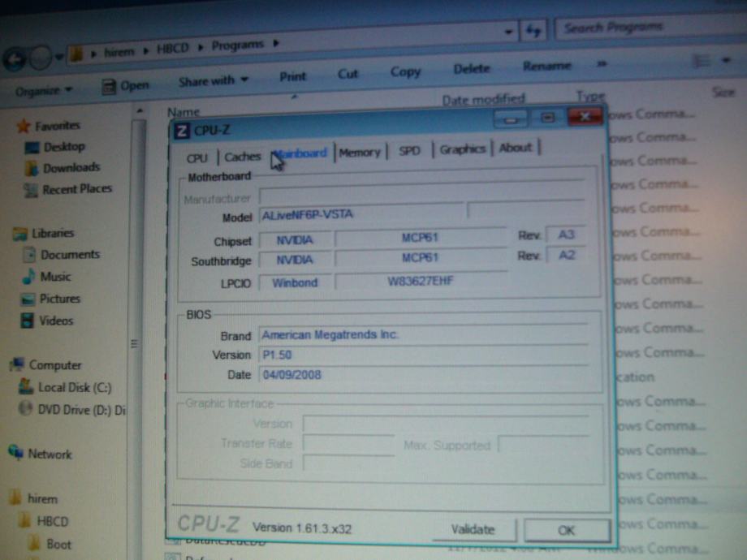Click the Chipset MCP61 value
The image size is (747, 560).
pos(421,237)
